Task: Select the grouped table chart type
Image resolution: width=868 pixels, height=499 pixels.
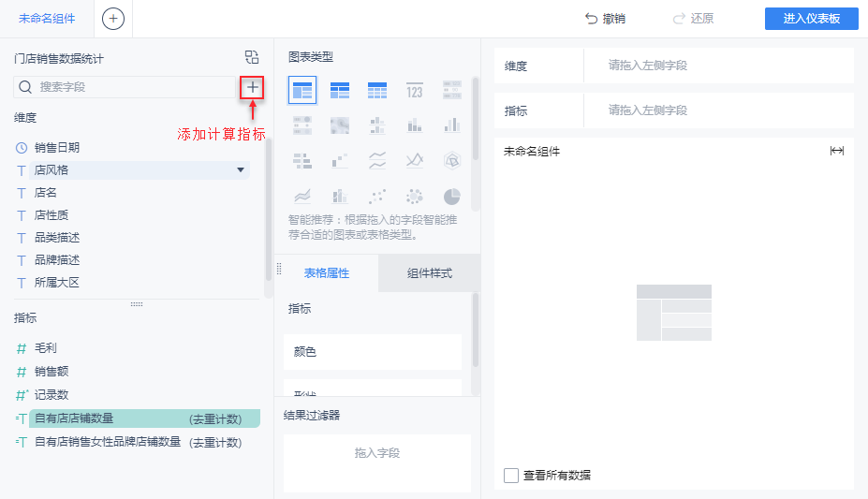Action: click(x=302, y=90)
